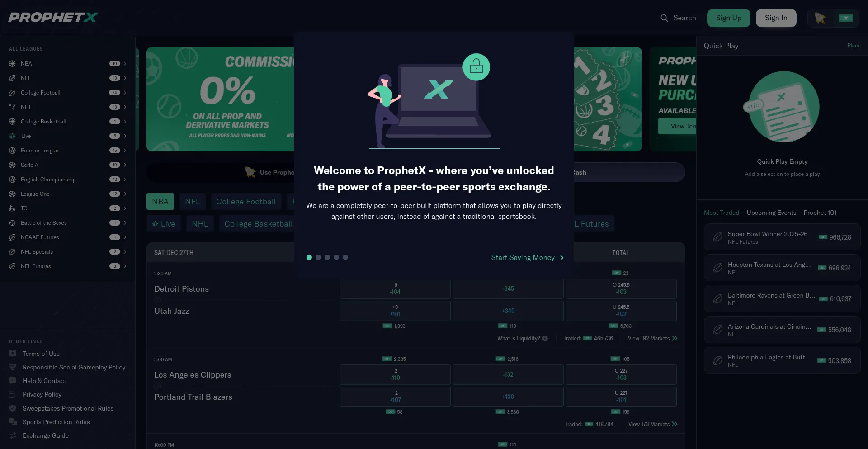The image size is (868, 449).
Task: Click the What is Liquidity info icon
Action: pos(545,339)
